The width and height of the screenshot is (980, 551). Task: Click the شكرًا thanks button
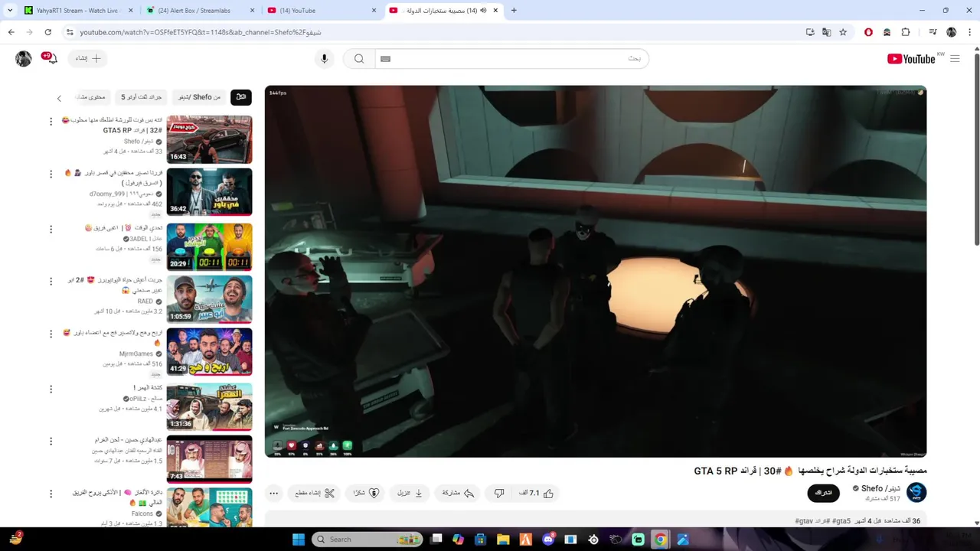tap(366, 494)
